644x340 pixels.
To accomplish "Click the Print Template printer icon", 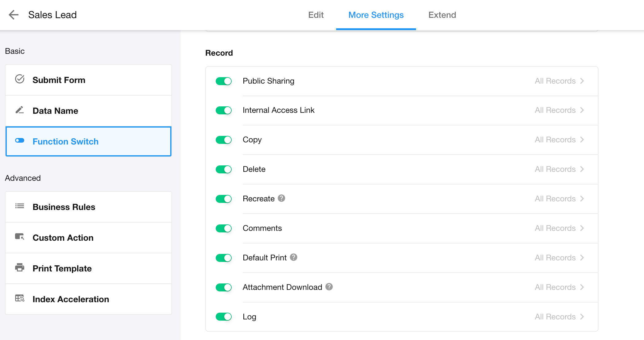I will point(20,268).
